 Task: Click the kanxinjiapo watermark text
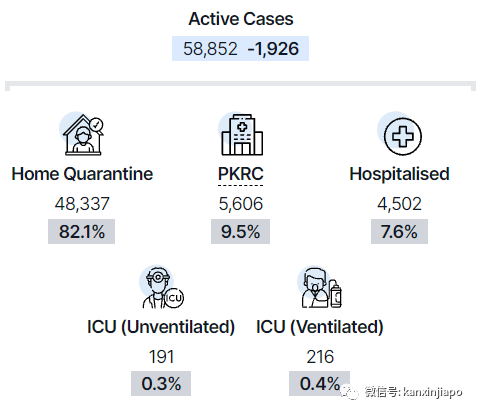(433, 392)
